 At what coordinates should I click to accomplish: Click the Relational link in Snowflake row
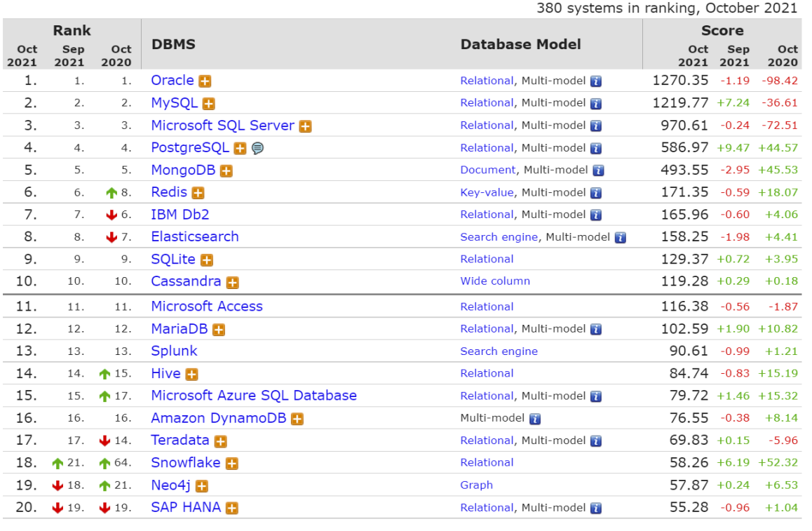tap(487, 463)
